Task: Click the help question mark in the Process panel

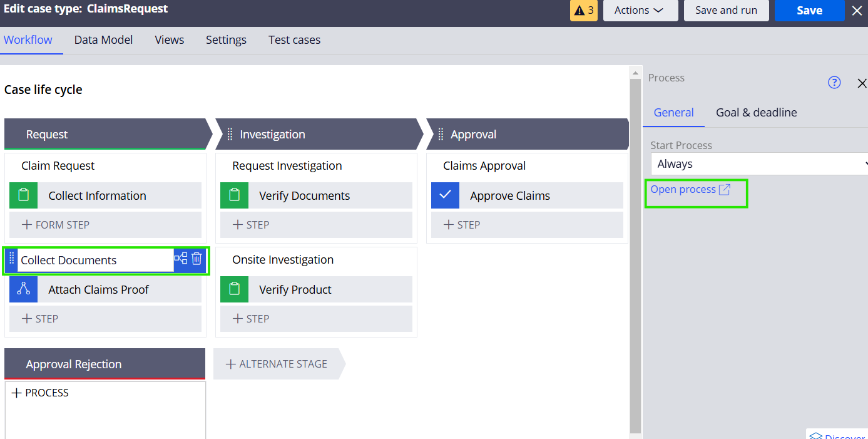Action: tap(834, 82)
